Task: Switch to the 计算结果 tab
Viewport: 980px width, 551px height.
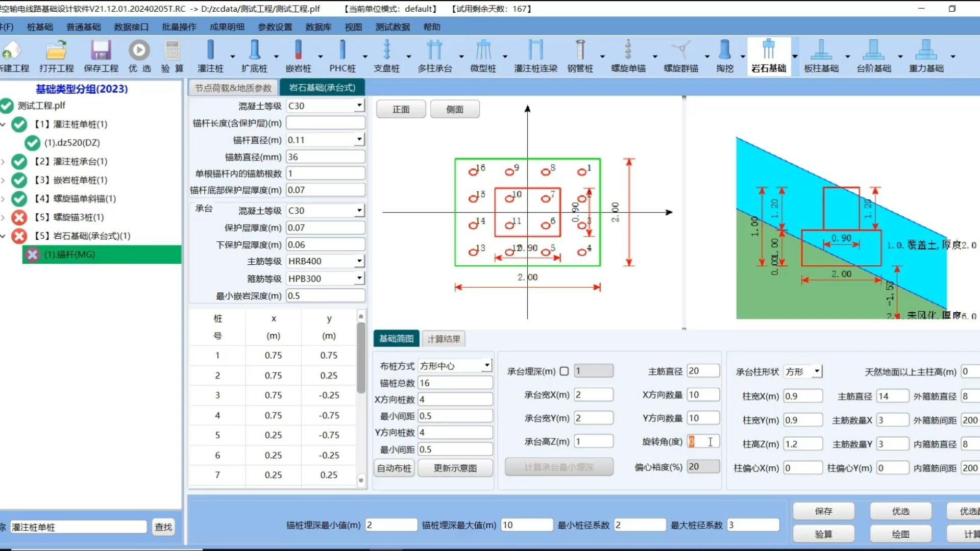Action: tap(444, 338)
